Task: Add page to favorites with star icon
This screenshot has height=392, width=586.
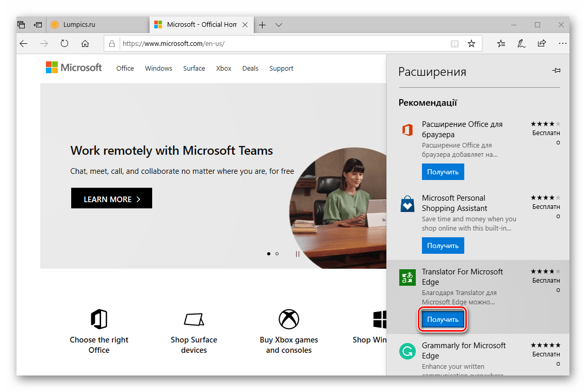Action: [x=471, y=44]
